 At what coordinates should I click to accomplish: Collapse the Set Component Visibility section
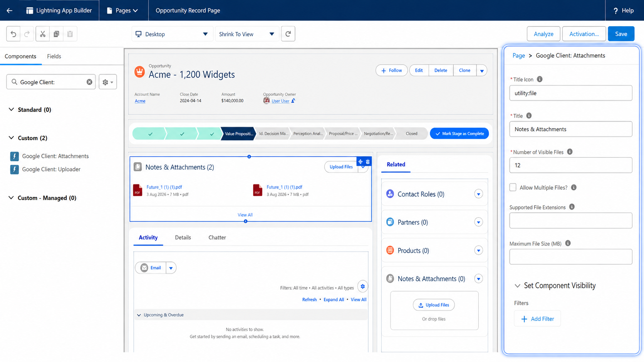(x=517, y=286)
